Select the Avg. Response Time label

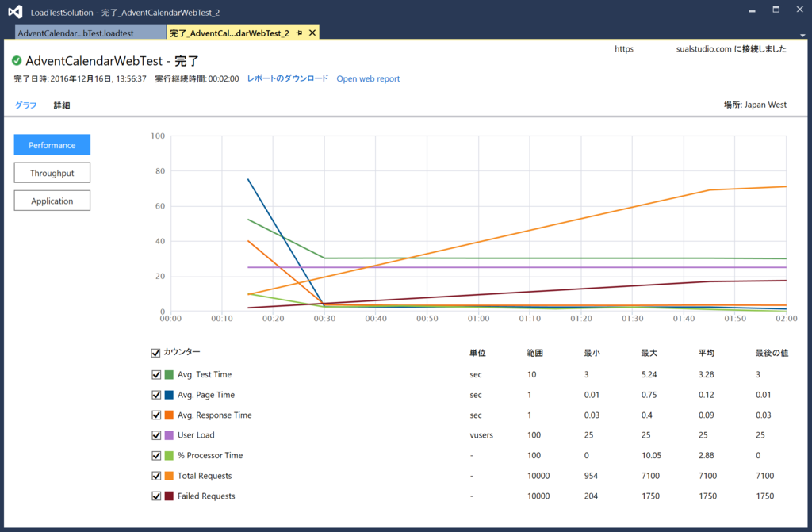click(214, 415)
